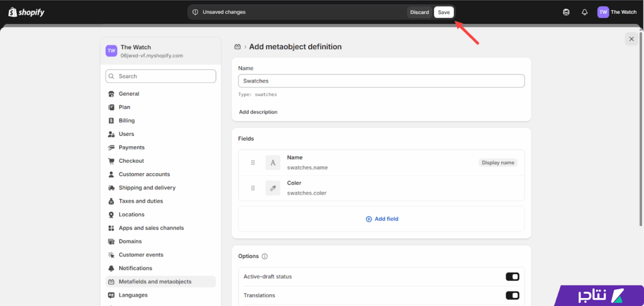This screenshot has width=644, height=306.
Task: Click the metaobject breadcrumb icon
Action: coord(238,47)
